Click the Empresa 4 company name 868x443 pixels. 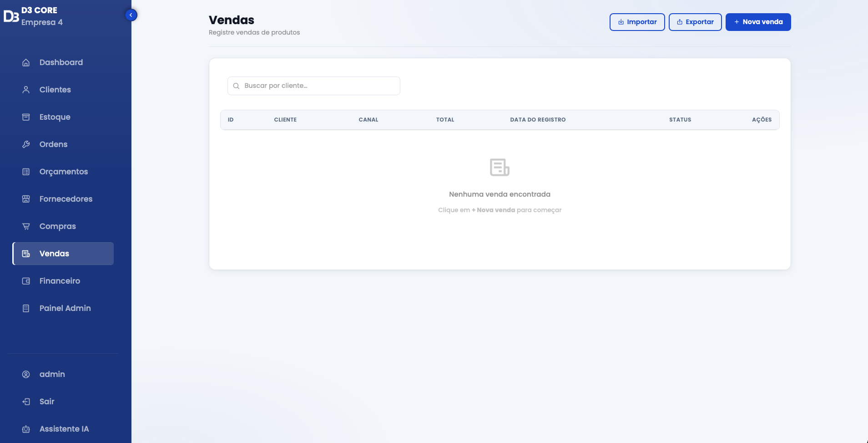[x=42, y=22]
